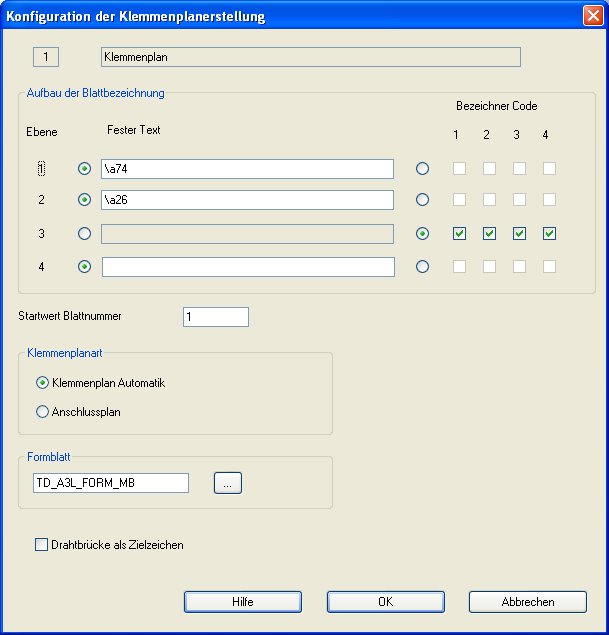The image size is (609, 635).
Task: Uncheck Bezeichner Code 4 in Ebene 3
Action: (x=549, y=234)
